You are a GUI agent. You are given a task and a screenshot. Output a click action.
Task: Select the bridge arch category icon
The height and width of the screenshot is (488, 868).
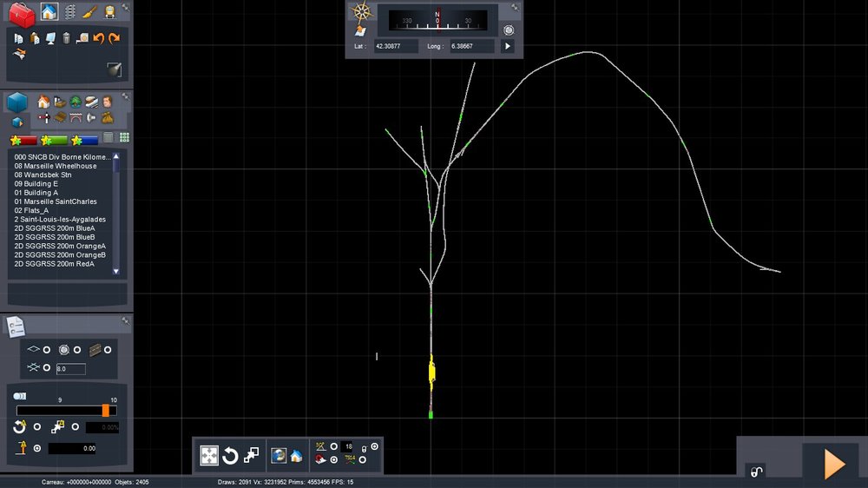76,117
